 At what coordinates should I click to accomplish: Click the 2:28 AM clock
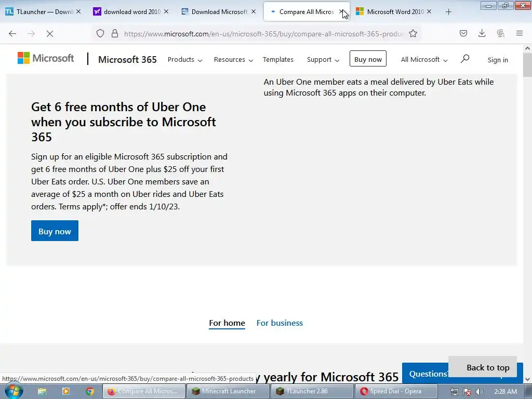506,392
